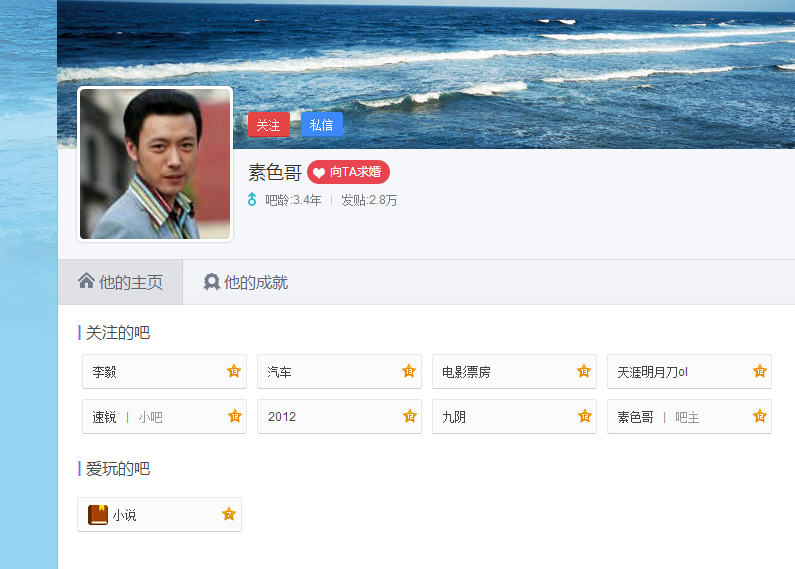Click the 关注的吧 section heading
795x569 pixels.
(x=118, y=333)
